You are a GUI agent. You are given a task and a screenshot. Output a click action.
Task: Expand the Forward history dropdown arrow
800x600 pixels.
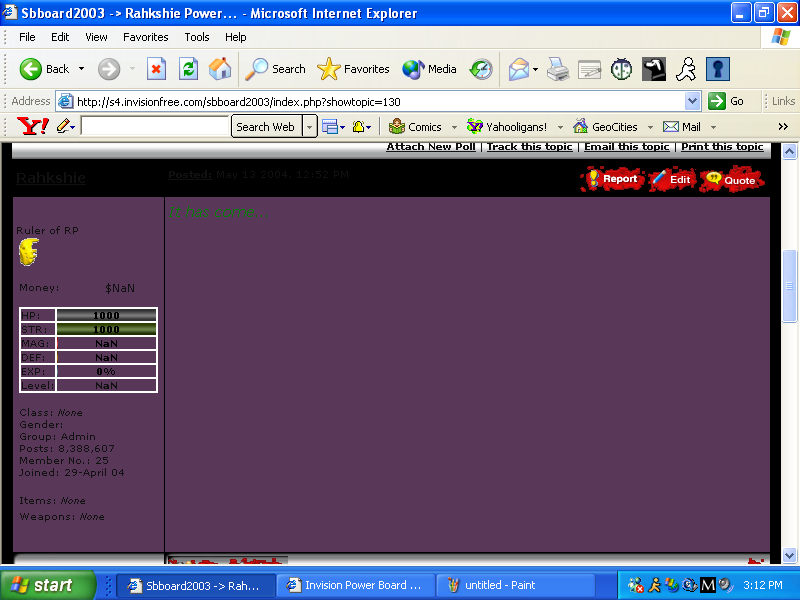(132, 69)
